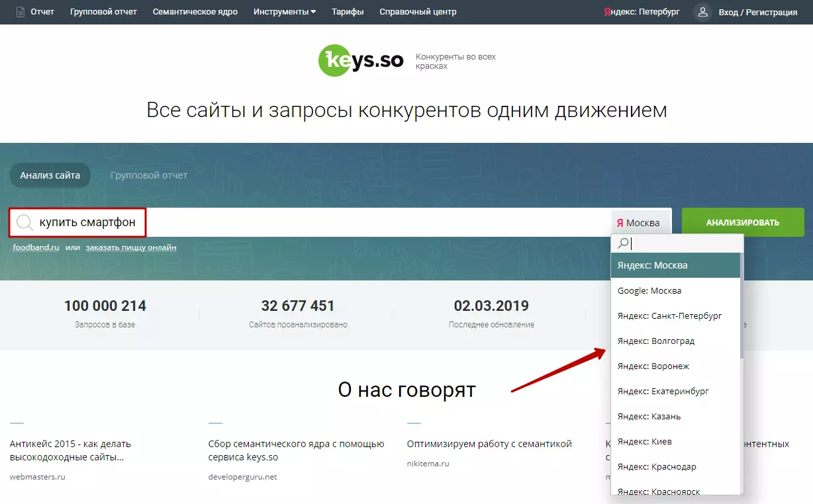Select Яндекс: Волгоград option
This screenshot has height=504, width=813.
point(675,341)
